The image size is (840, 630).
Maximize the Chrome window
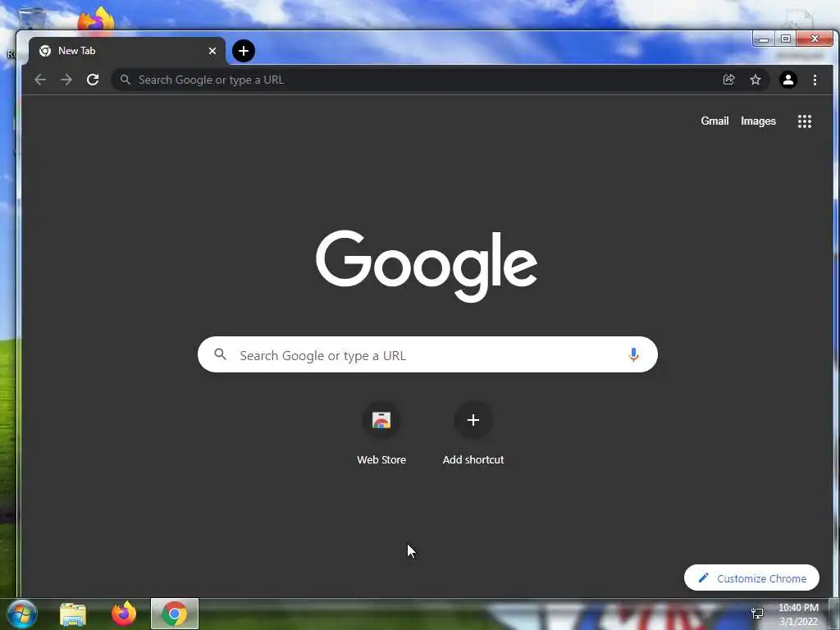click(786, 39)
